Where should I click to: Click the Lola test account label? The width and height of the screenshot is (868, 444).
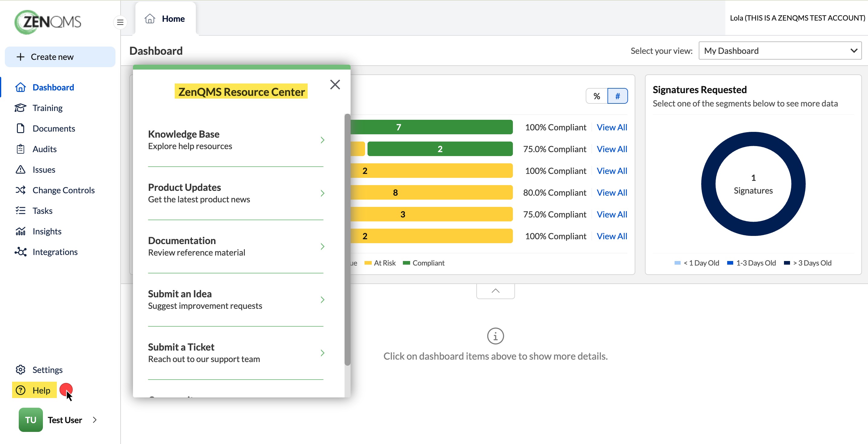pyautogui.click(x=797, y=18)
